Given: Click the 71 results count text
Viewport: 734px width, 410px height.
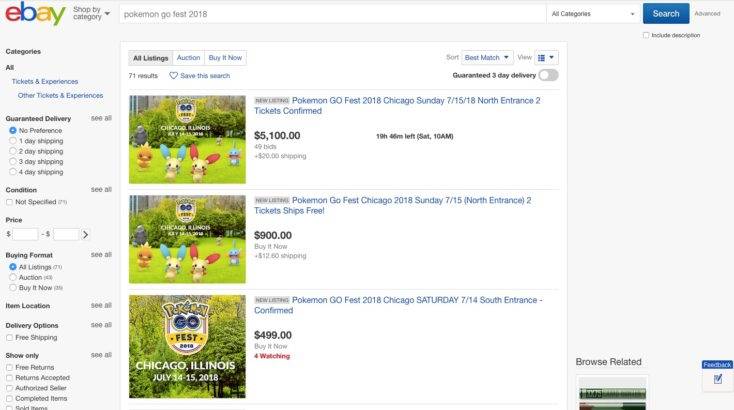Looking at the screenshot, I should [x=143, y=75].
